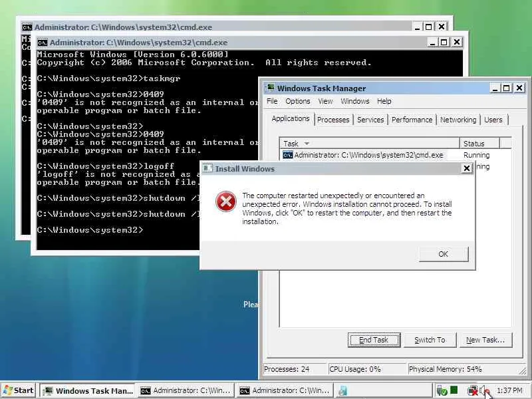The width and height of the screenshot is (532, 399).
Task: Open the View menu in Task Manager
Action: click(325, 101)
